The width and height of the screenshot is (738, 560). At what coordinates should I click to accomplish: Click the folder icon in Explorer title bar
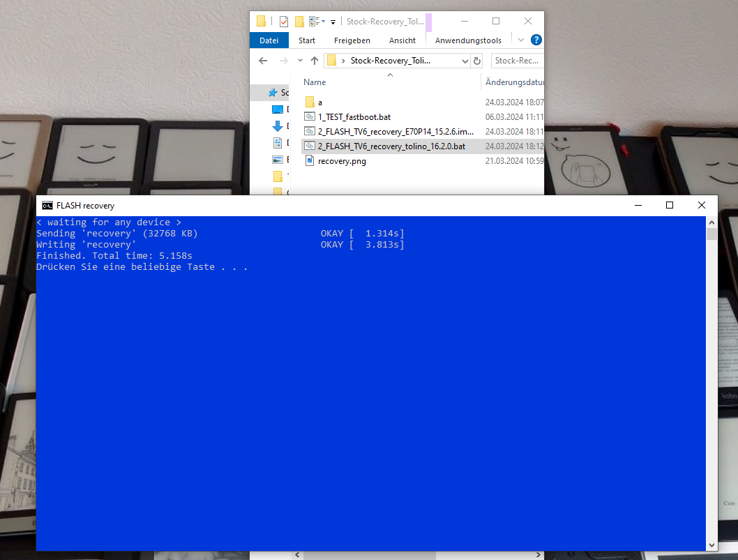tap(261, 21)
